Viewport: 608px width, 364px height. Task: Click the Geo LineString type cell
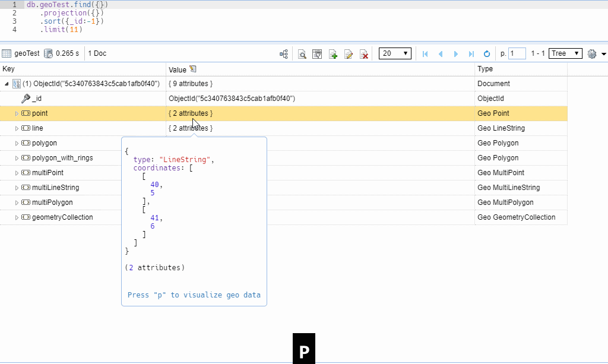pyautogui.click(x=501, y=128)
